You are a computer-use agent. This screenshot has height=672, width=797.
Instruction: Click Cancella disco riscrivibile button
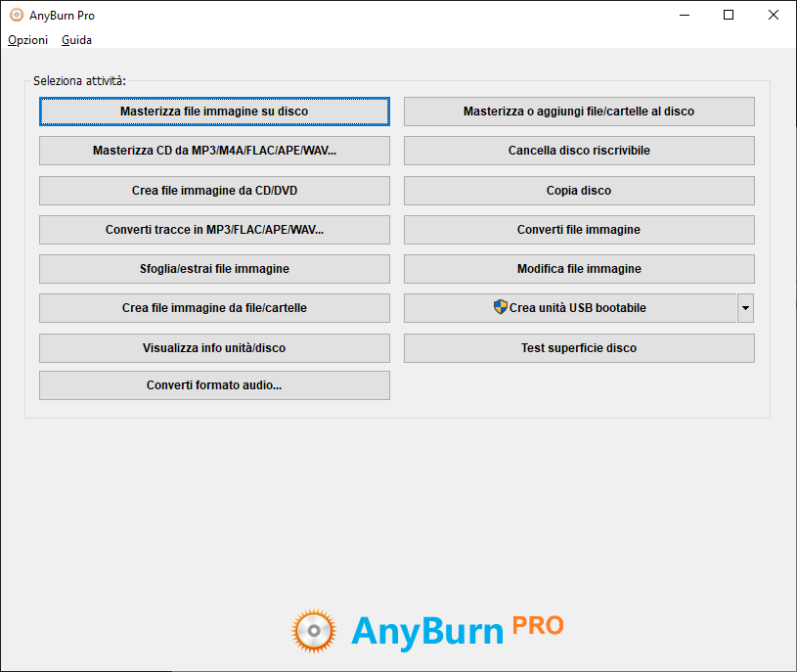[x=579, y=151]
